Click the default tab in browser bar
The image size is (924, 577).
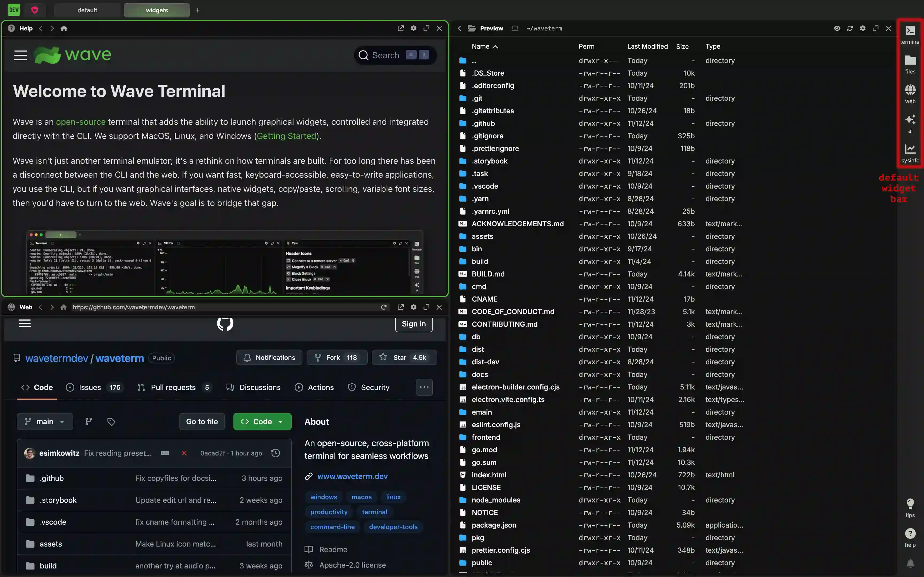coord(87,10)
